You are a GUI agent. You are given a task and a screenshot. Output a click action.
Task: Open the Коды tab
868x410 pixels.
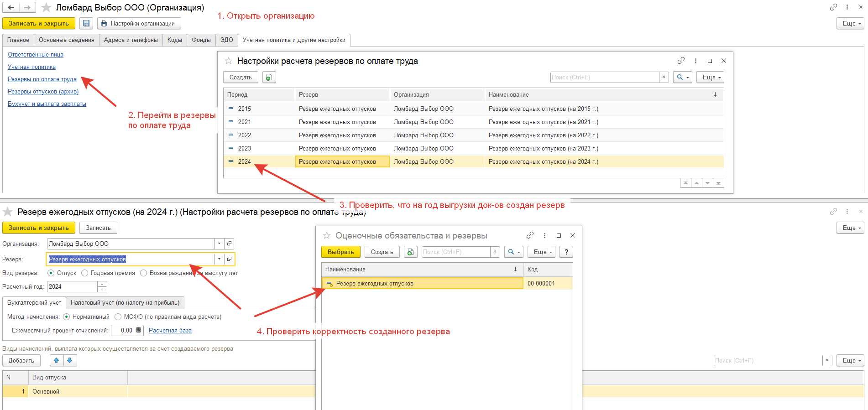click(175, 40)
